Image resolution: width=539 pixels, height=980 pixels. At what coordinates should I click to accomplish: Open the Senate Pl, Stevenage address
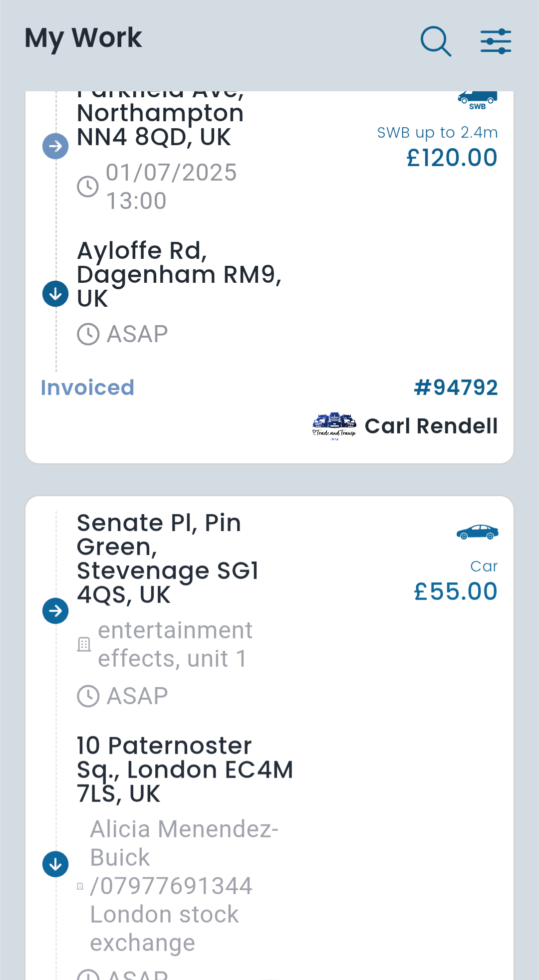pos(167,559)
